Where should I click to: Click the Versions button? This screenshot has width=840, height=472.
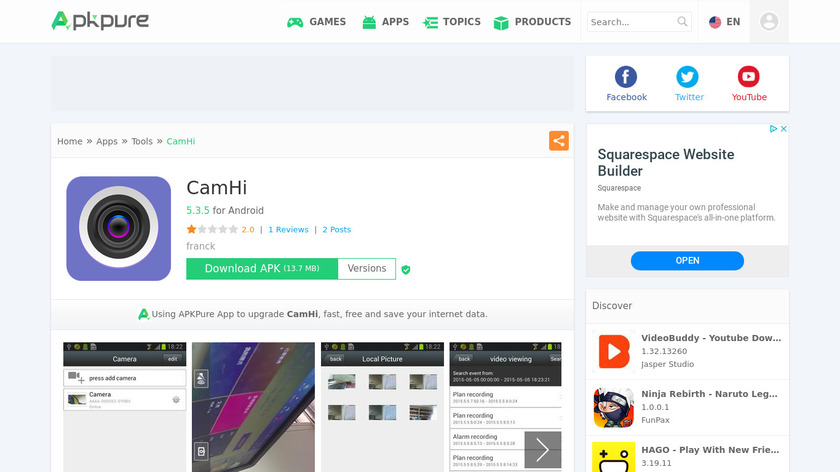(x=366, y=268)
